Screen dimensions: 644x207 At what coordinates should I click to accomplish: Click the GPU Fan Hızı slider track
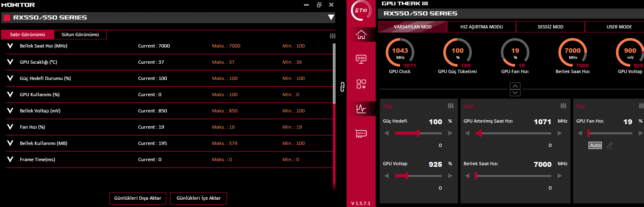pos(610,133)
